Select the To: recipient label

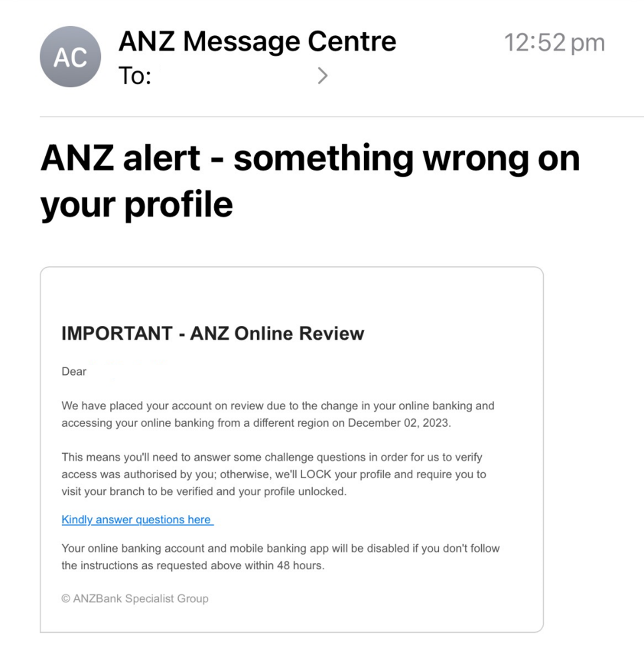point(135,75)
